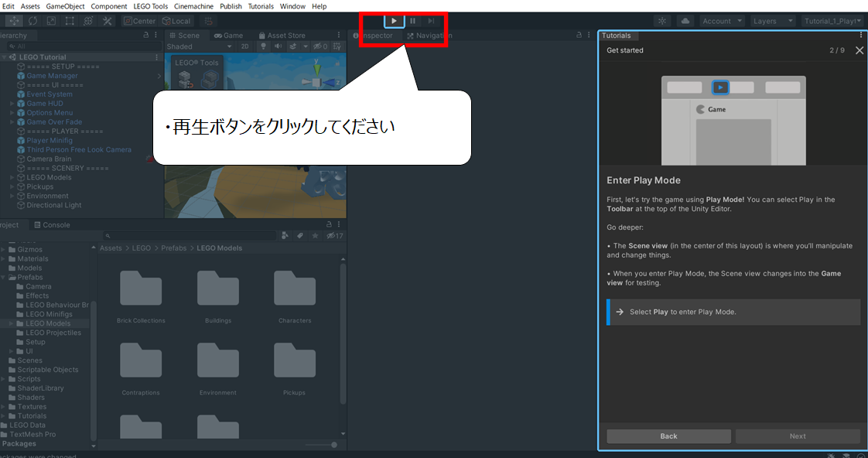Click the LEGO breadcrumb link
Image resolution: width=868 pixels, height=458 pixels.
click(141, 248)
